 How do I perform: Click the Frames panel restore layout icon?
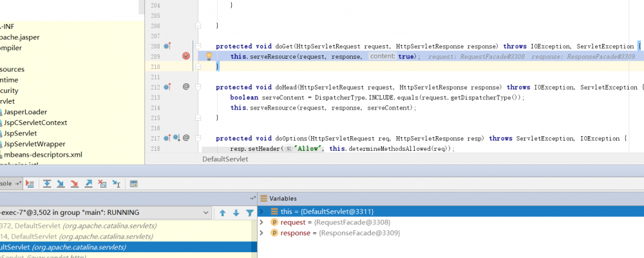pos(252,198)
